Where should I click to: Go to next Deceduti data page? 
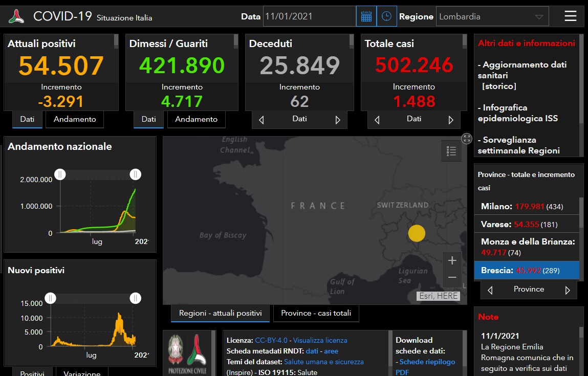338,120
